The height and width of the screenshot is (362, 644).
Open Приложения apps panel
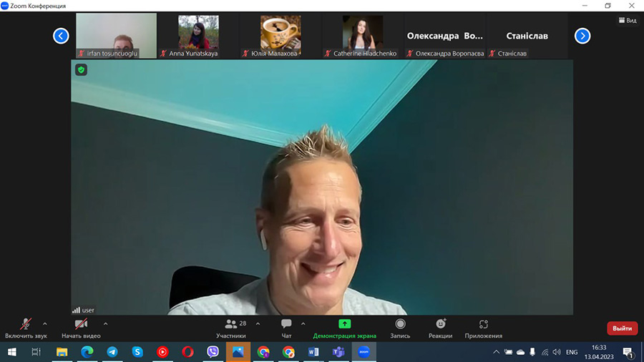tap(484, 328)
